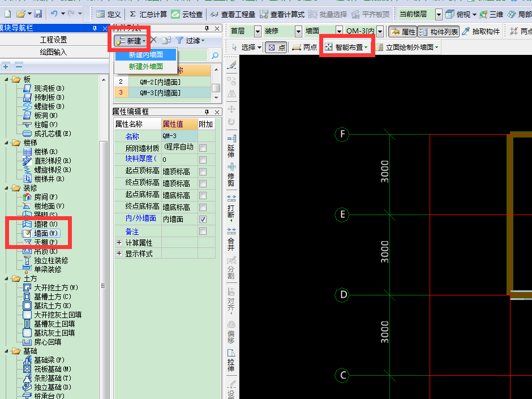The width and height of the screenshot is (532, 399).
Task: Untick the 内/外墙面 additional checkbox
Action: tap(203, 219)
